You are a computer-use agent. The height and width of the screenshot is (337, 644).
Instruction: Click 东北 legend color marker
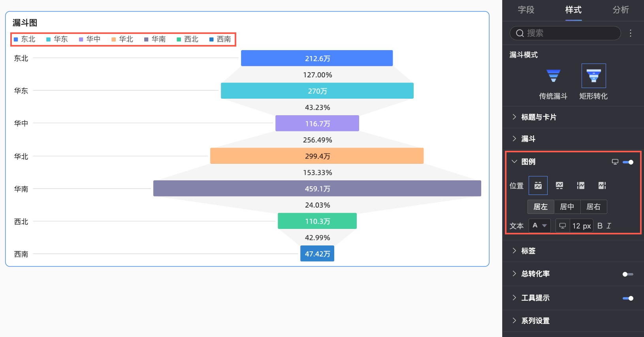(16, 39)
